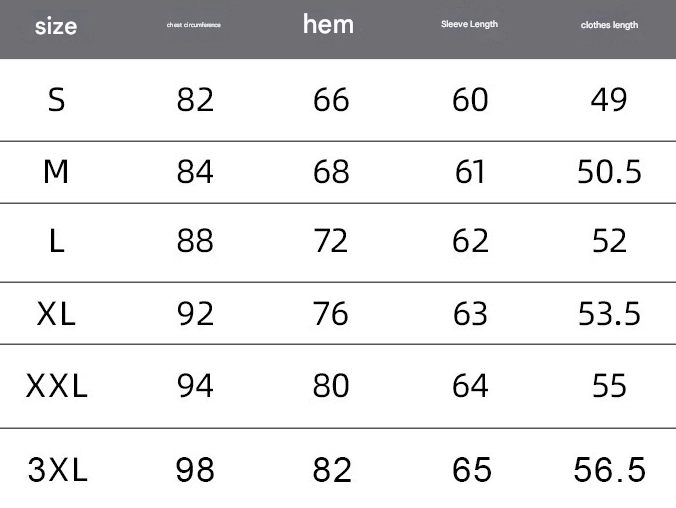Image resolution: width=676 pixels, height=508 pixels.
Task: Click hem value 82 in 3XL row
Action: pos(332,469)
